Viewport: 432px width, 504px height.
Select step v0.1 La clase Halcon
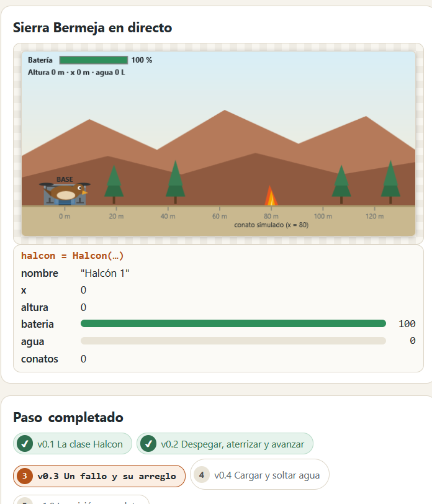(73, 444)
